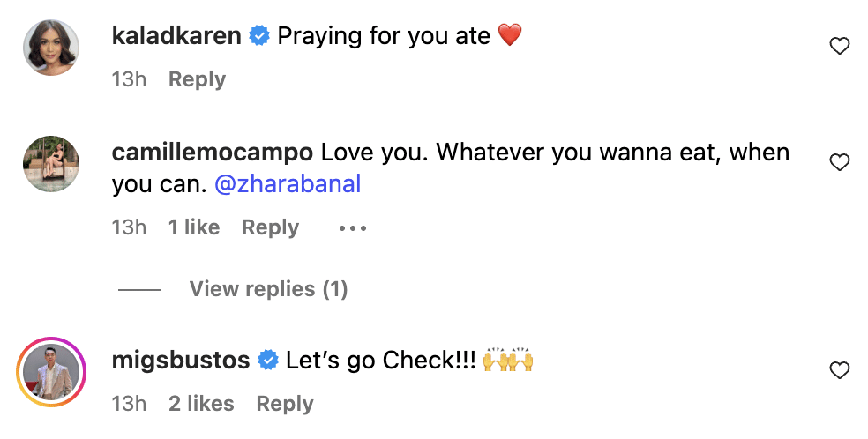Reply to camillemocampo's comment
Viewport: 868px width, 439px height.
tap(270, 227)
